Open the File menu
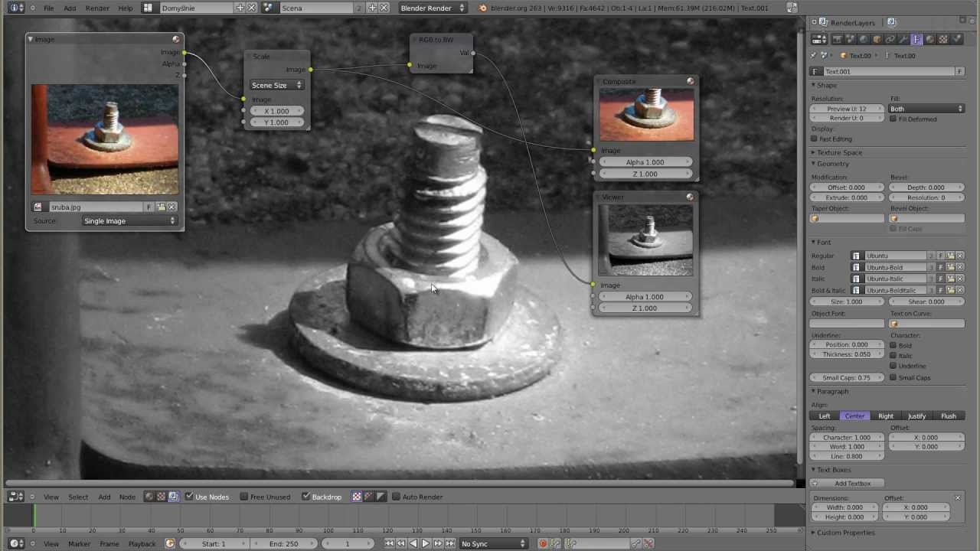Screen dimensions: 980x551 pyautogui.click(x=48, y=8)
